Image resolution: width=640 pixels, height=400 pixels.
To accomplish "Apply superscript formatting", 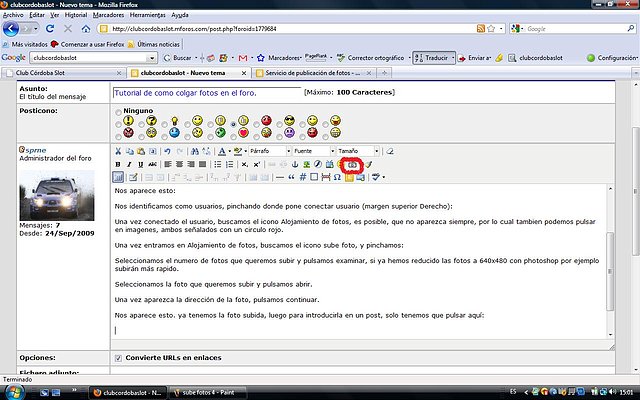I will pos(256,164).
